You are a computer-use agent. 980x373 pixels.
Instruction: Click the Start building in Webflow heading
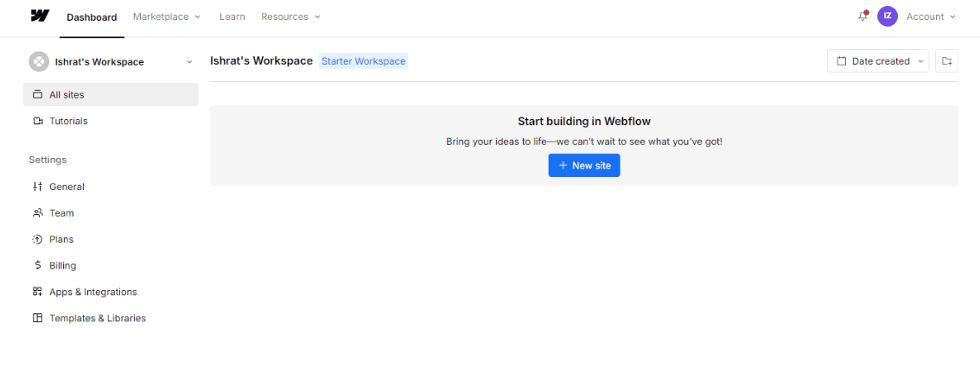click(x=583, y=121)
